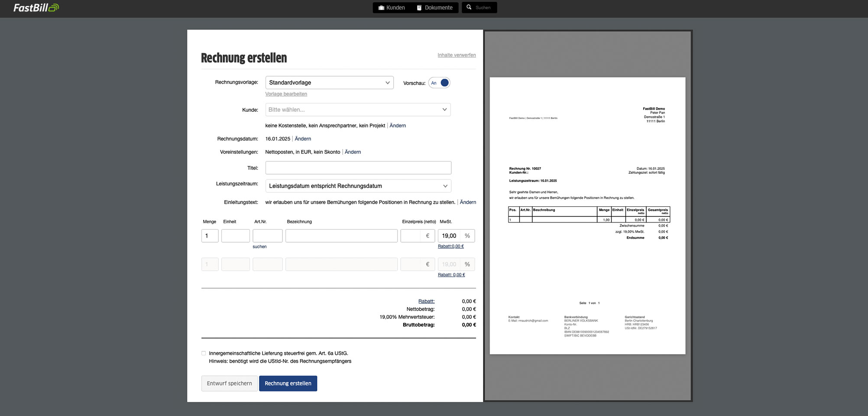The width and height of the screenshot is (868, 416).
Task: Click the 19,00% Mehrwertsteuer label
Action: pos(407,317)
